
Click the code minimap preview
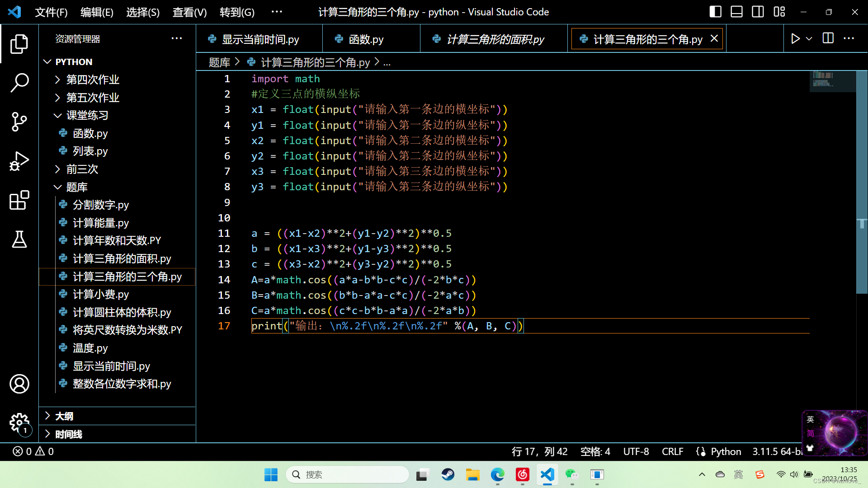[x=832, y=80]
